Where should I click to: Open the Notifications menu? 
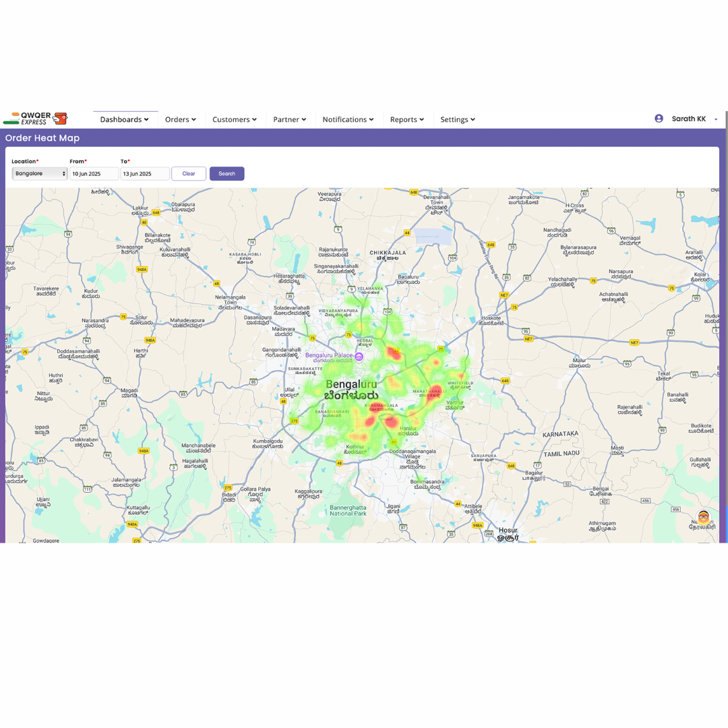point(348,119)
